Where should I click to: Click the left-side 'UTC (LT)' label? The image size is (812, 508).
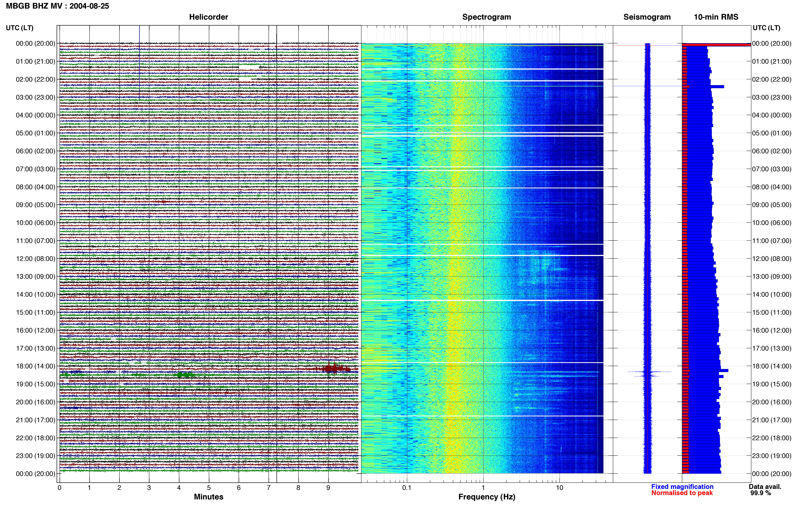(19, 28)
